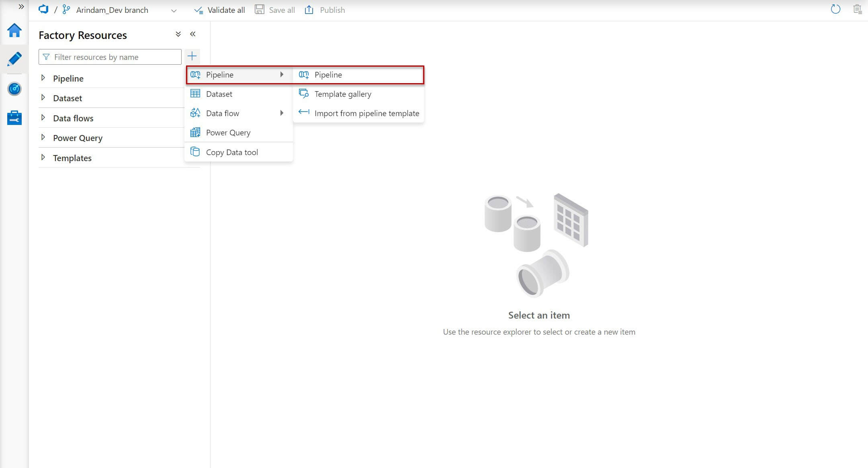Select the Author pencil icon
The width and height of the screenshot is (868, 468).
pyautogui.click(x=14, y=59)
